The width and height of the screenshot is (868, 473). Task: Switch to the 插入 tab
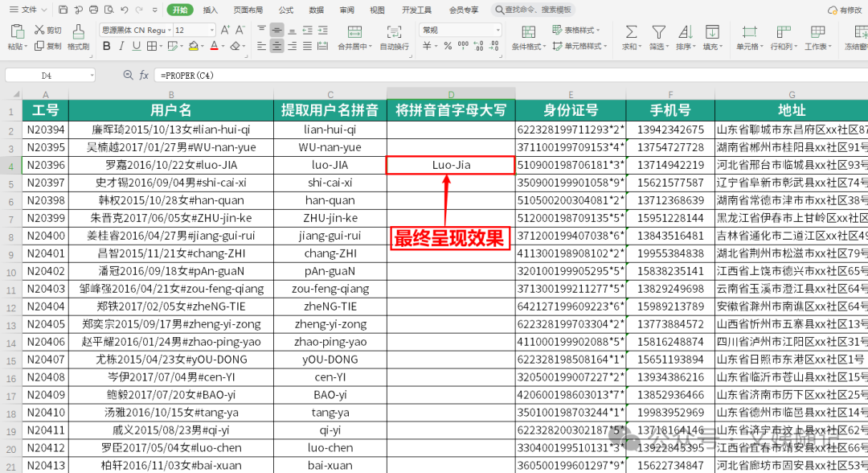click(211, 10)
